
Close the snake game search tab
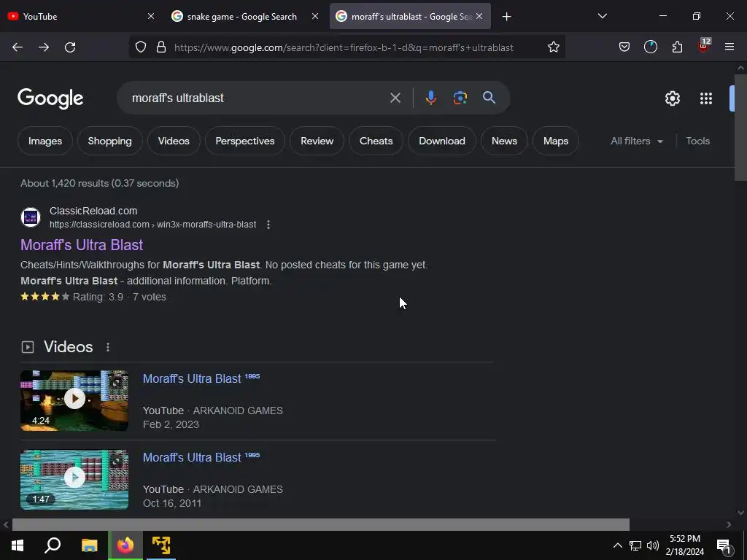315,16
